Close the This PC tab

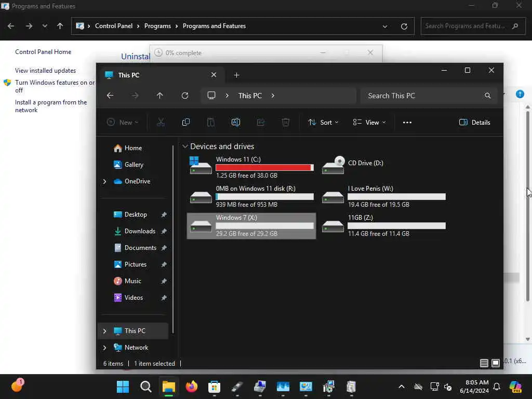tap(214, 75)
